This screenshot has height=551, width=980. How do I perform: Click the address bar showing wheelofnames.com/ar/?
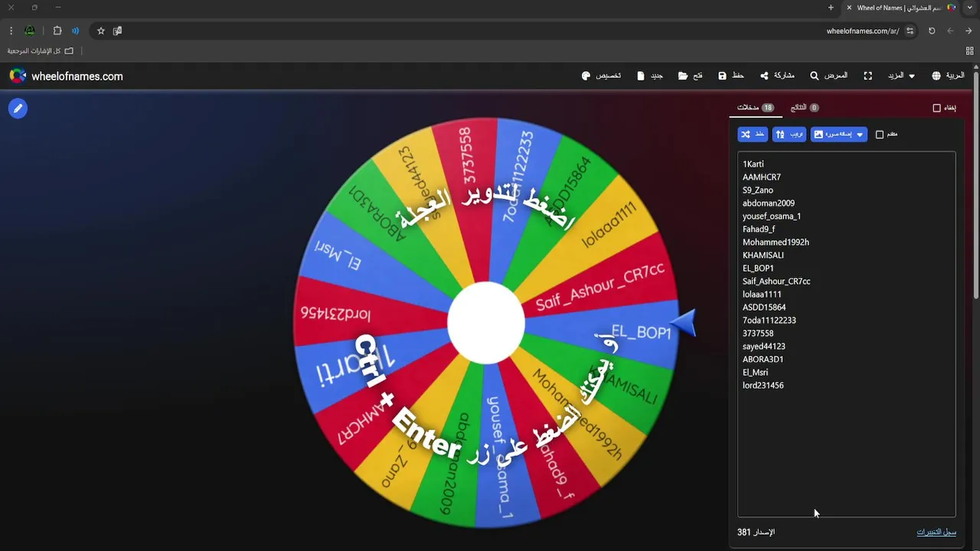click(863, 31)
